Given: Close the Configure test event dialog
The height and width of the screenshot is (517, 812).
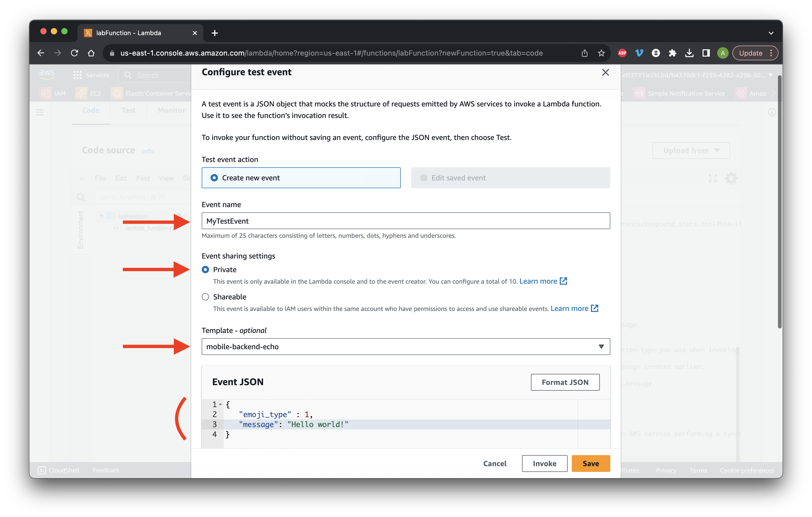Looking at the screenshot, I should point(605,72).
